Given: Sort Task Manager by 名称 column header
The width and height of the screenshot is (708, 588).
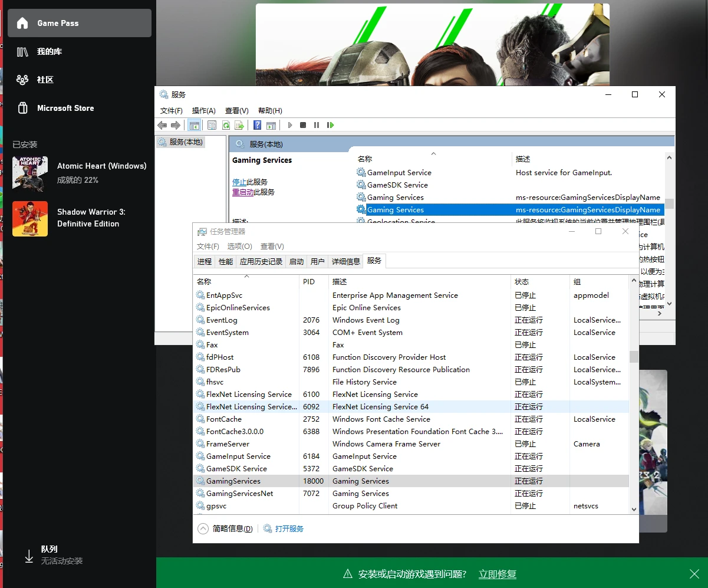Looking at the screenshot, I should pos(246,281).
